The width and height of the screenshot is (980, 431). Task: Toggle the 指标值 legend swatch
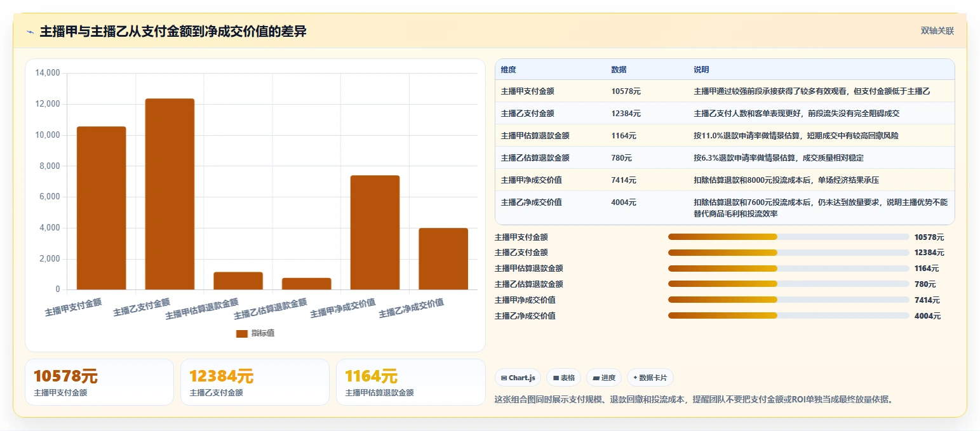tap(242, 333)
